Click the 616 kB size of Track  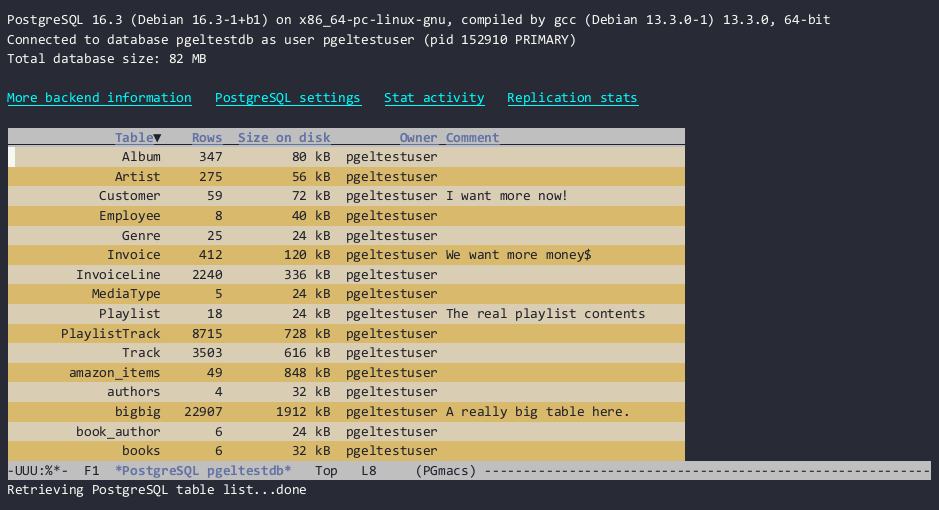point(307,353)
